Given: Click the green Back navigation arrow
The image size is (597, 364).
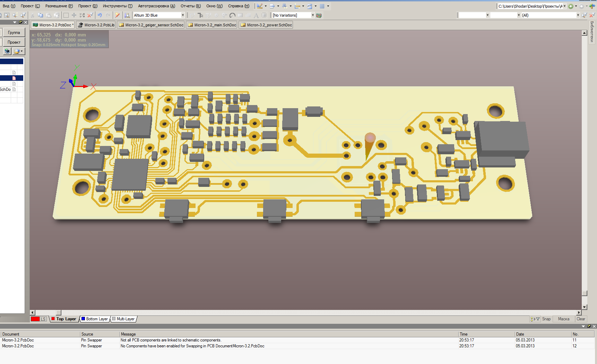Looking at the screenshot, I should pos(571,6).
